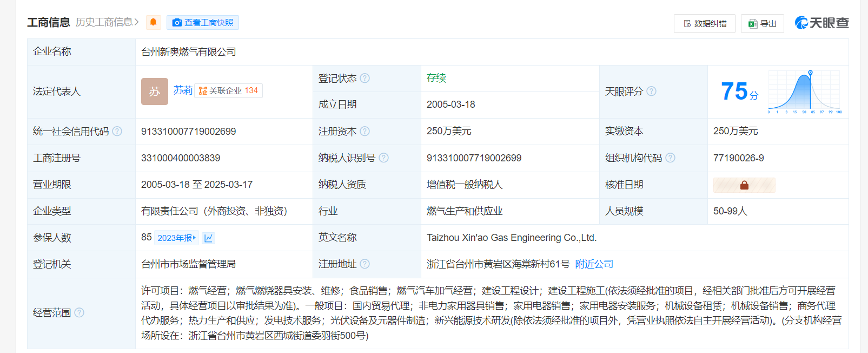Image resolution: width=868 pixels, height=353 pixels.
Task: Click help icon next to 经营范围
Action: [x=79, y=312]
